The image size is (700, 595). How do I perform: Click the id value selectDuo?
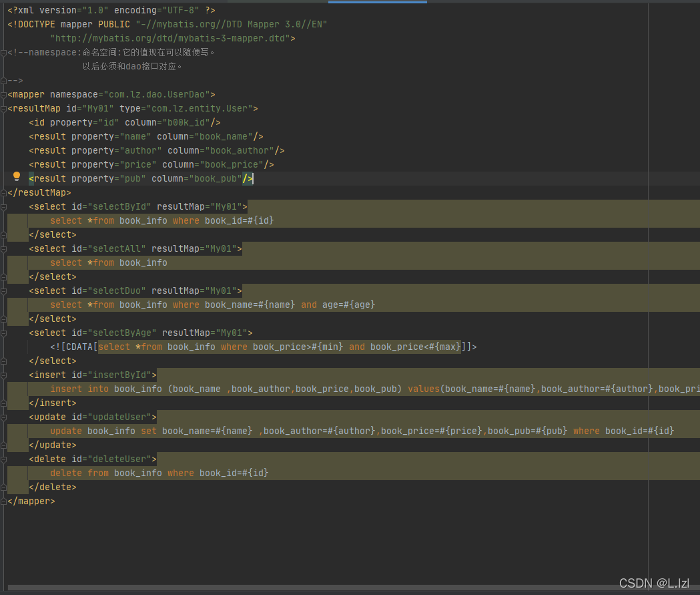(117, 290)
